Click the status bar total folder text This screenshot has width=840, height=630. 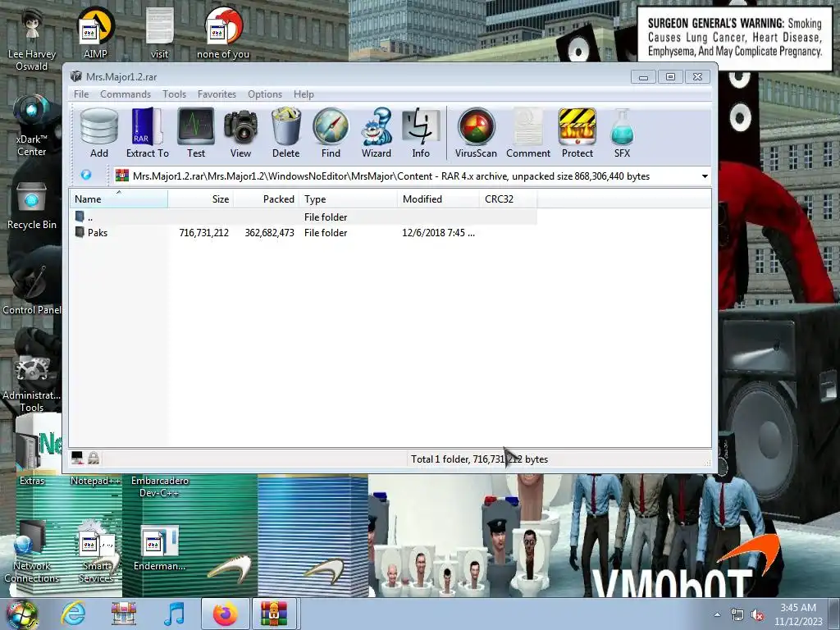[479, 459]
